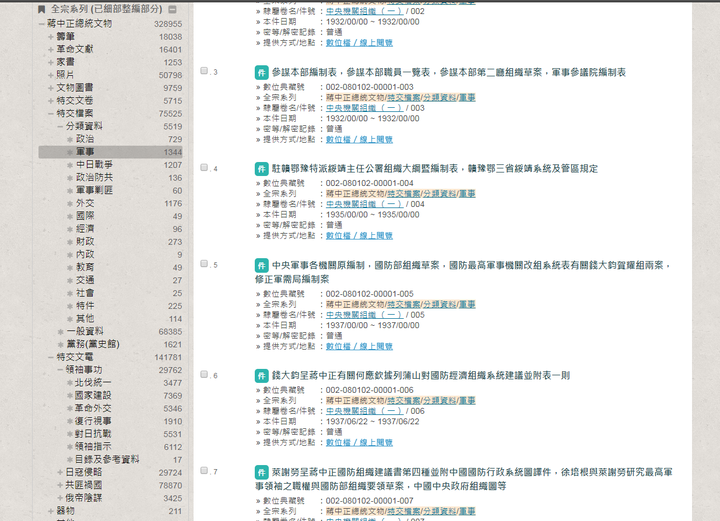The image size is (720, 521).
Task: Tick the checkbox for result 7
Action: pos(204,471)
